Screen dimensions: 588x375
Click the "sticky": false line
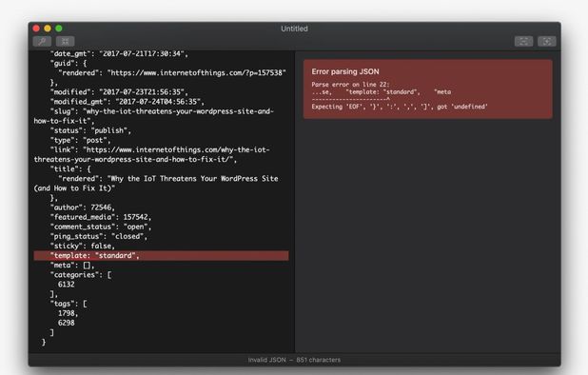83,246
